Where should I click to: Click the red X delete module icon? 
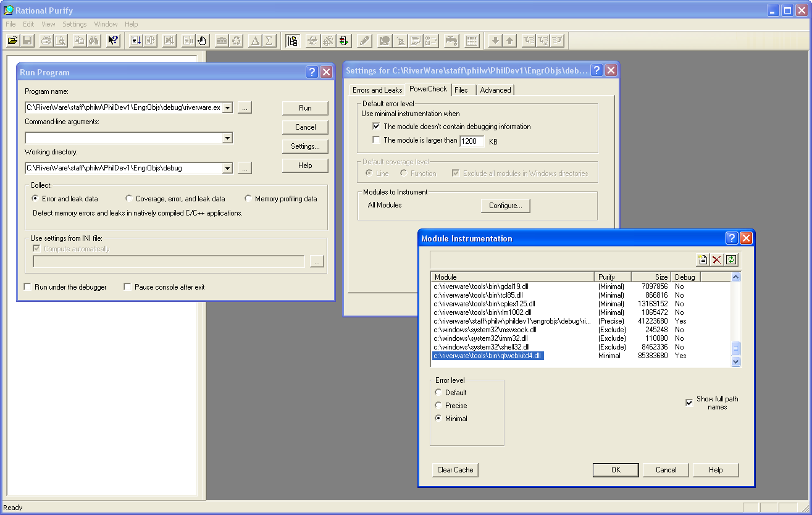coord(716,260)
